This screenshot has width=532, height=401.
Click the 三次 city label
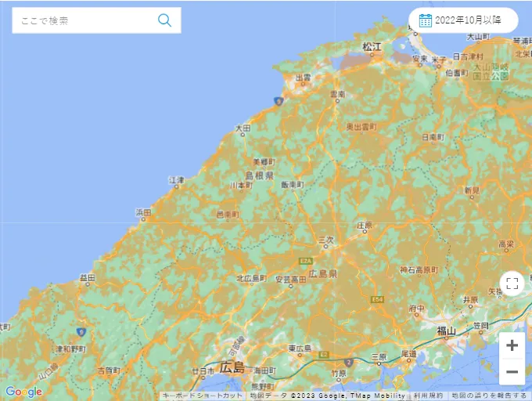(326, 240)
